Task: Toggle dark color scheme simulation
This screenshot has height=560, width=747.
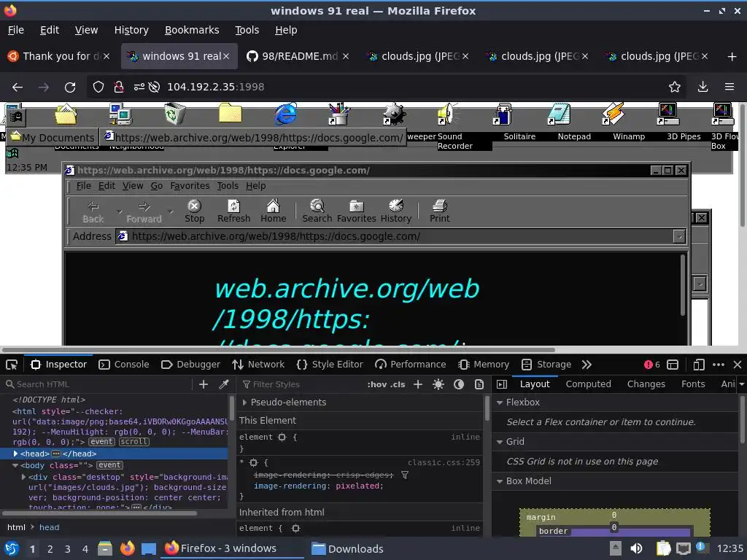Action: pyautogui.click(x=459, y=384)
